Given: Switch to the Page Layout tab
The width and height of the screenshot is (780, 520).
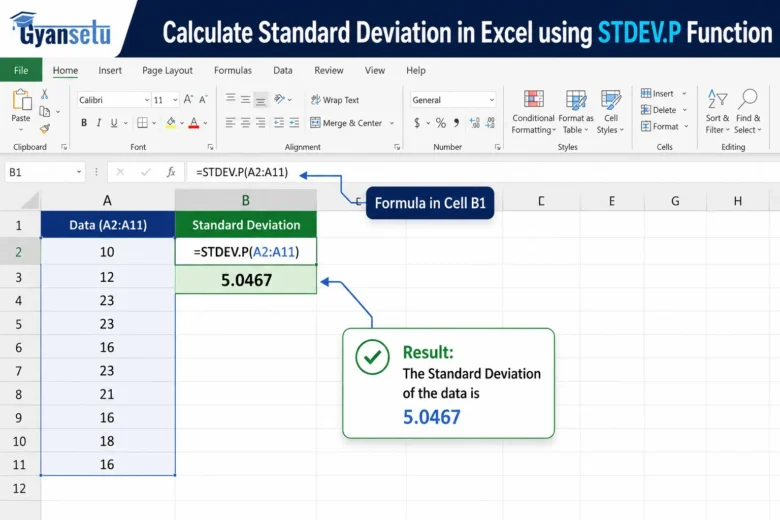Looking at the screenshot, I should click(x=167, y=70).
